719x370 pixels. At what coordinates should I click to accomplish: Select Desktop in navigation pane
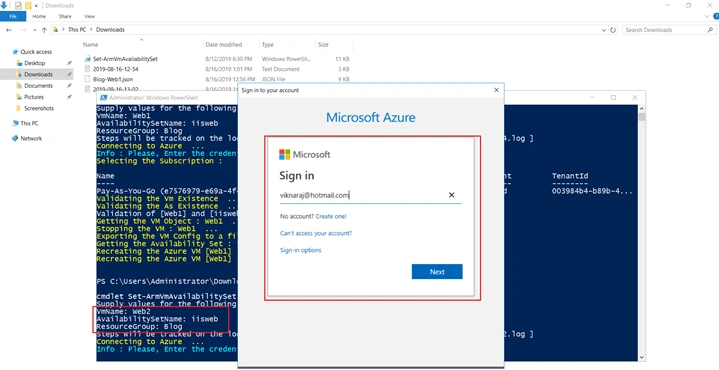(34, 63)
